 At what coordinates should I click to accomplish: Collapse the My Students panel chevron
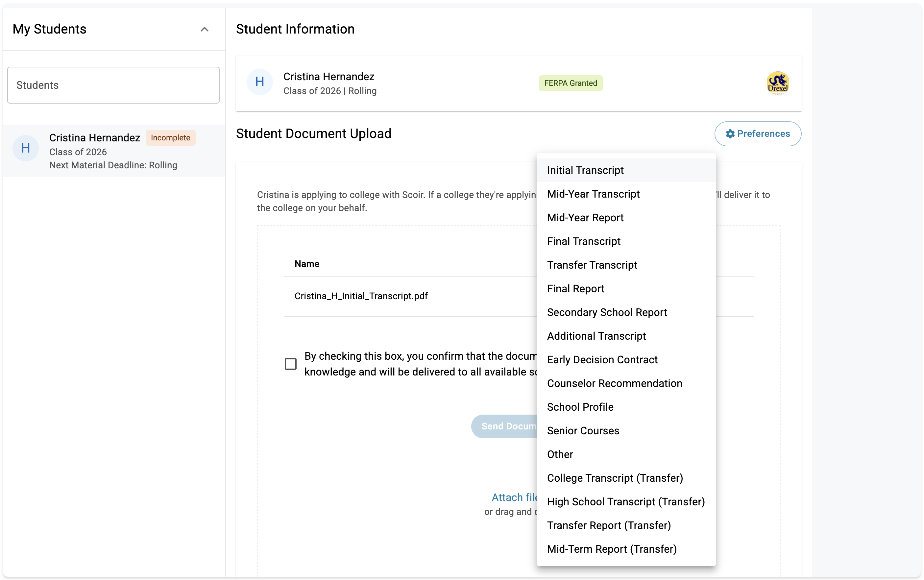(205, 29)
